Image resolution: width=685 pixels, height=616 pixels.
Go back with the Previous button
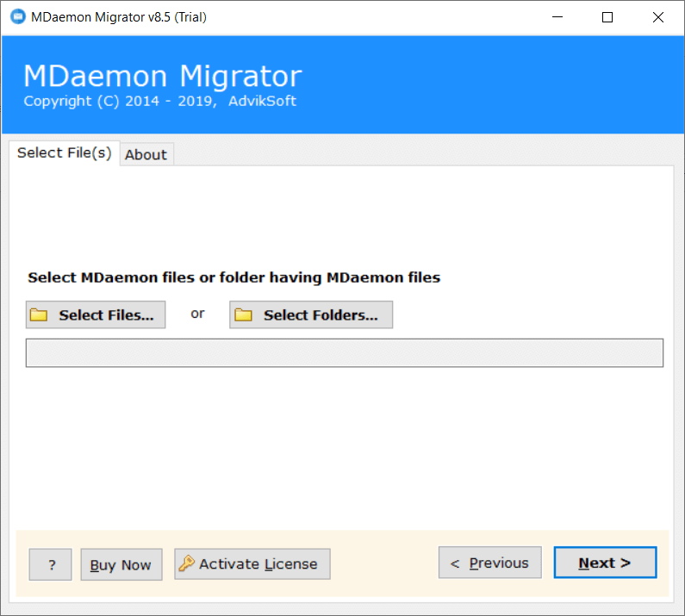[x=489, y=563]
